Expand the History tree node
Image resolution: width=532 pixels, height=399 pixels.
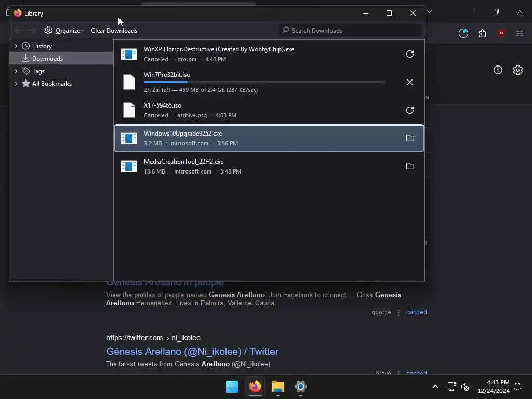[x=16, y=46]
